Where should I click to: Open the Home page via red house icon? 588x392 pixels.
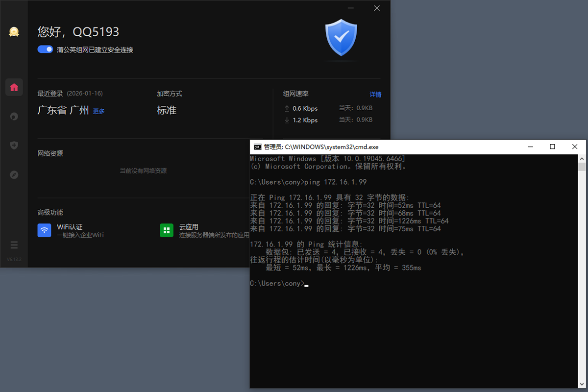(x=14, y=87)
